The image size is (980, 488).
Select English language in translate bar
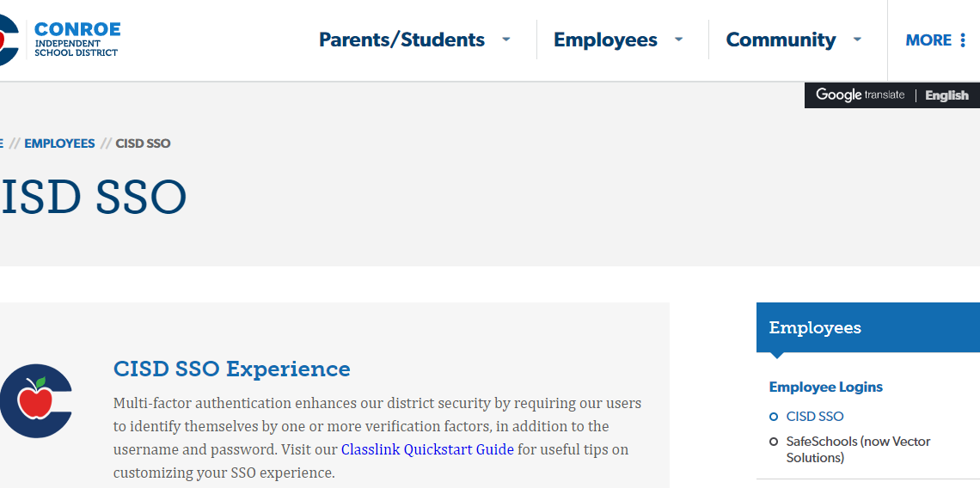(x=946, y=95)
